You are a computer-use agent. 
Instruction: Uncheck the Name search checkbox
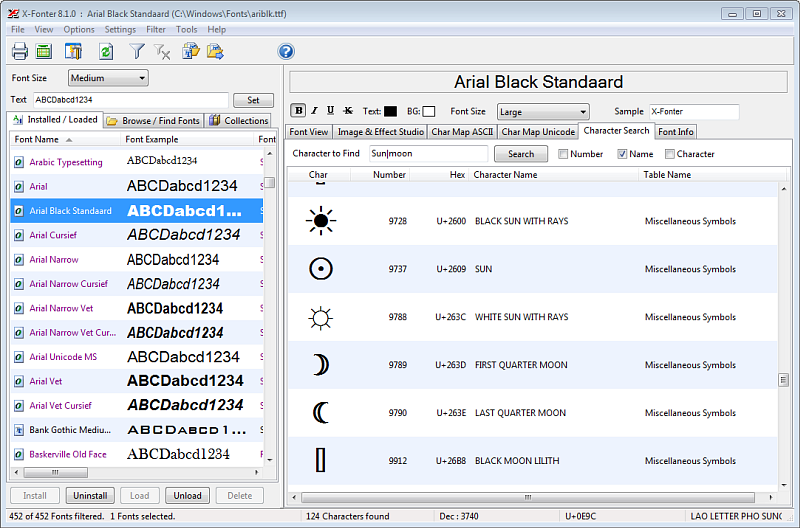coord(622,154)
